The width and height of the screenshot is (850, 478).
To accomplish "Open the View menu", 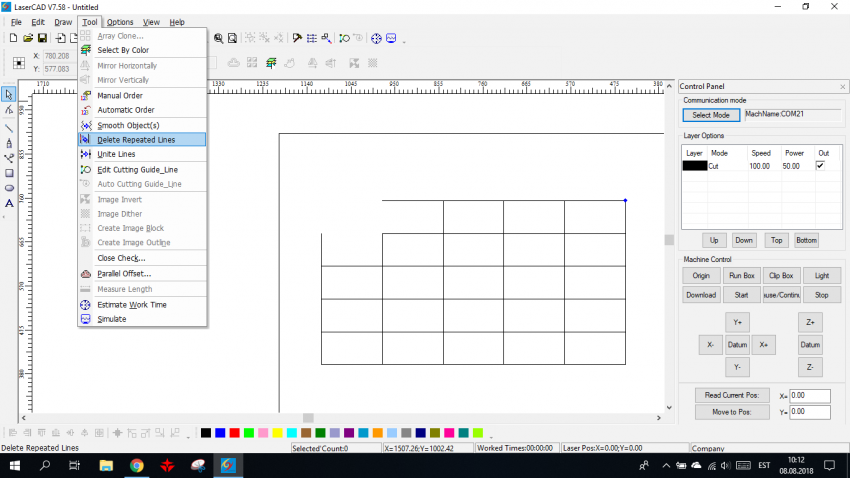I will pos(151,22).
